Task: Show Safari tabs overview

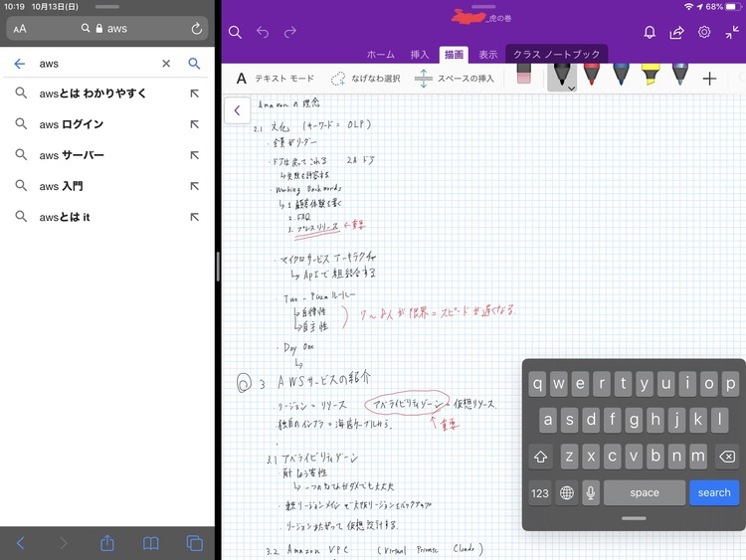Action: click(195, 543)
